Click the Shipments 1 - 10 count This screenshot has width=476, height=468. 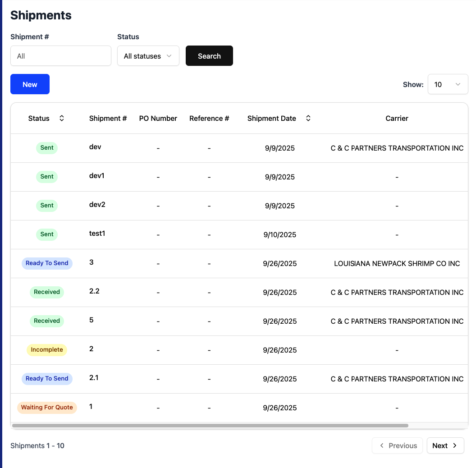(x=37, y=445)
